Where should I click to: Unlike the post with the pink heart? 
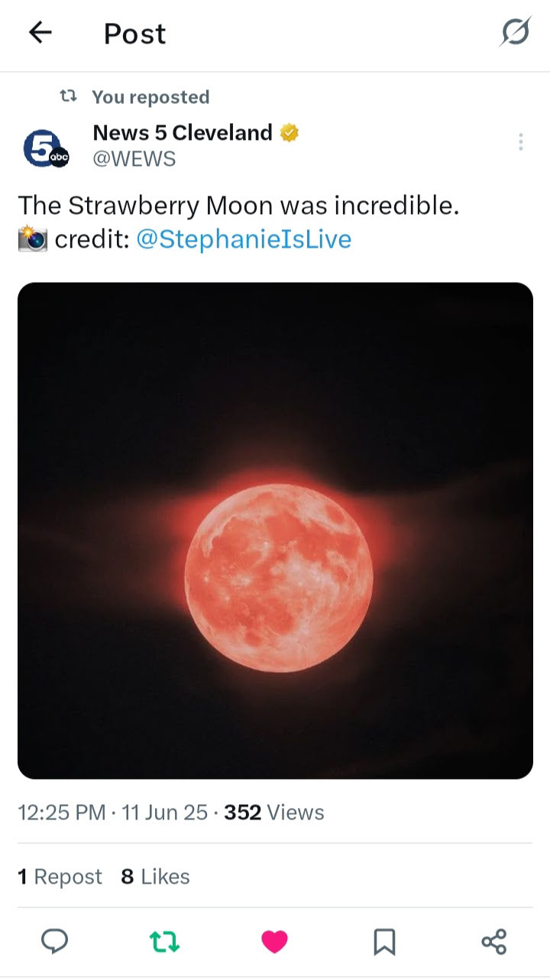tap(274, 941)
